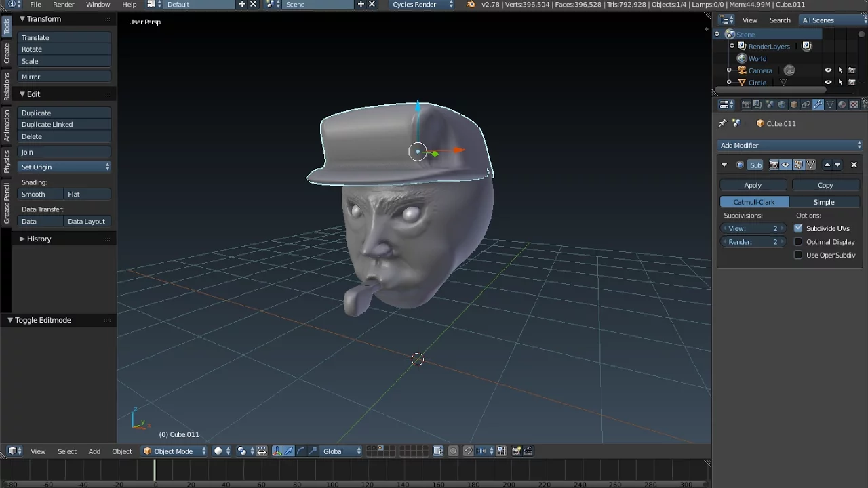Select the rotate manipulator arc icon
Viewport: 868px width, 488px height.
point(301,451)
